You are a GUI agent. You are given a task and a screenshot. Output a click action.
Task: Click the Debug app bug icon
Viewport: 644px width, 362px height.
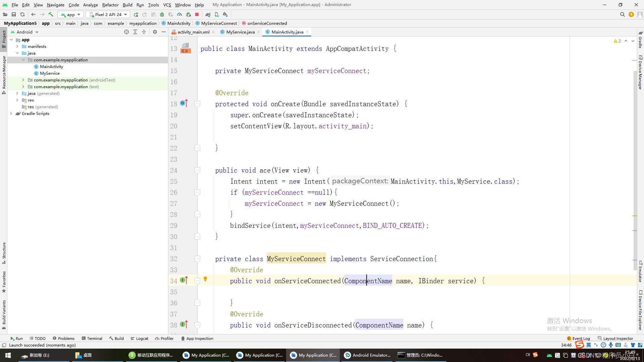(x=162, y=14)
